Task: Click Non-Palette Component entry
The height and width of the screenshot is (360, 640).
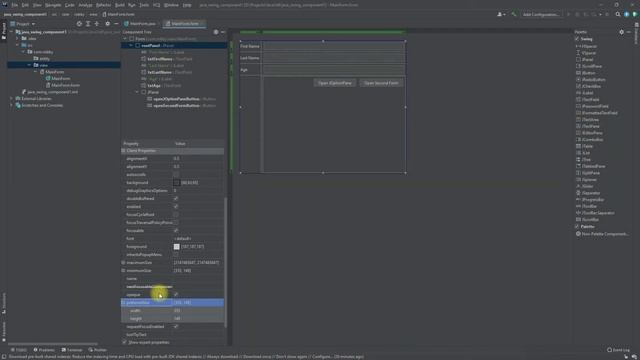Action: [x=602, y=234]
